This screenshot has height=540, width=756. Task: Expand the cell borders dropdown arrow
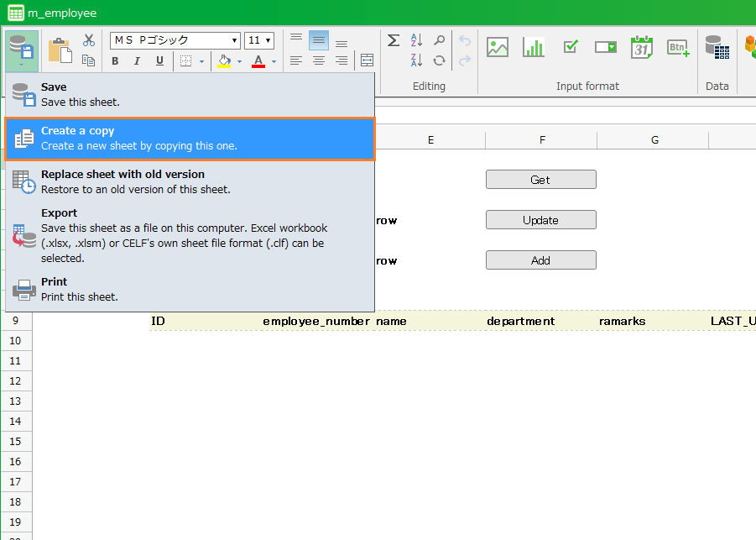click(201, 61)
